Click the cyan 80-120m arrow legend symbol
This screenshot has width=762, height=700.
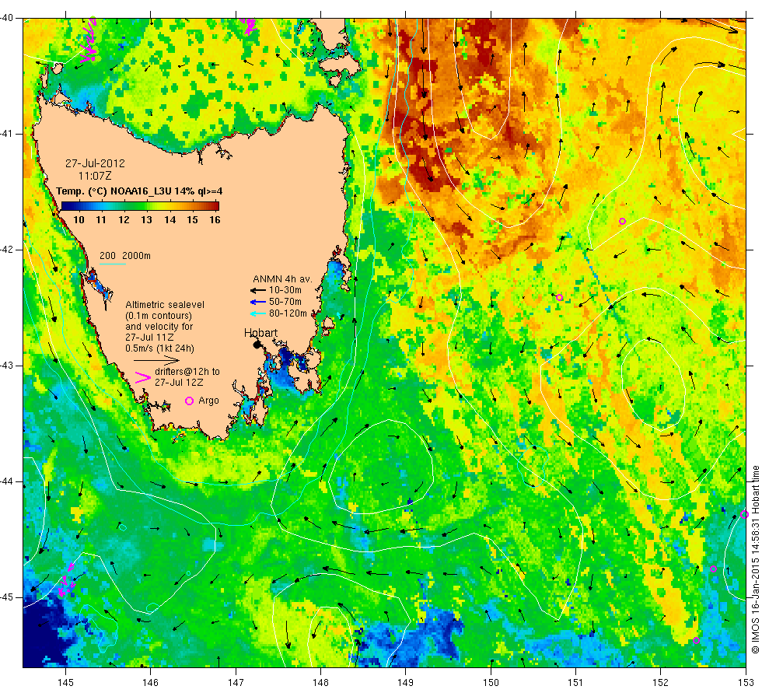click(x=257, y=313)
